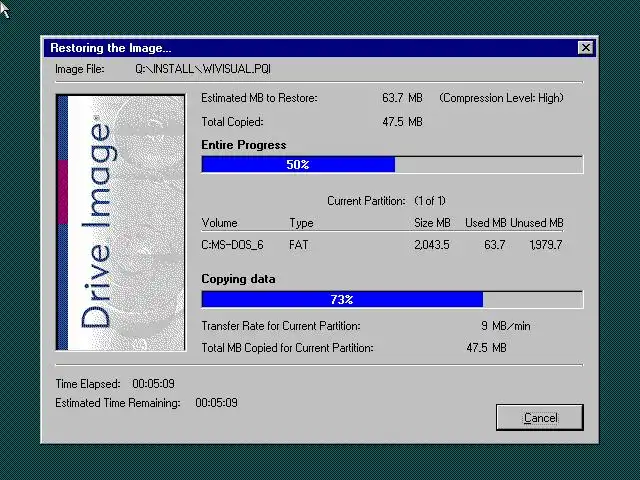Click the Time Elapsed 00:05:09 value
This screenshot has height=480, width=640.
pos(153,384)
